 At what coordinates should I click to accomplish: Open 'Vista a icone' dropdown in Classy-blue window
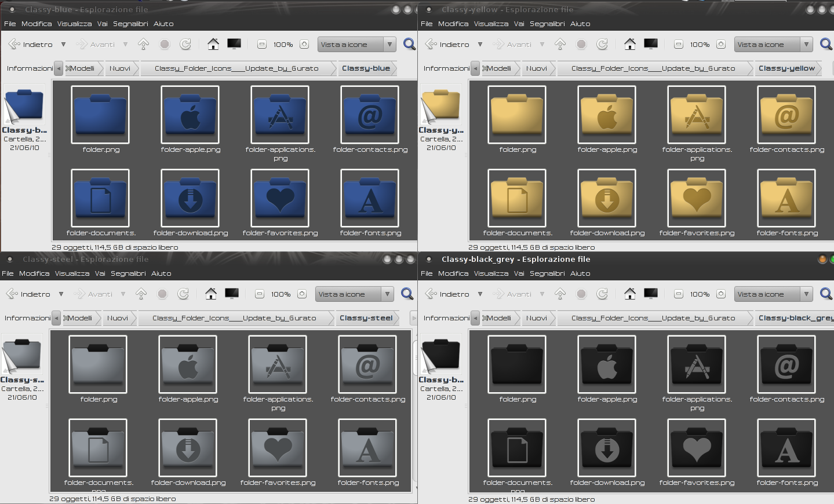pyautogui.click(x=356, y=45)
